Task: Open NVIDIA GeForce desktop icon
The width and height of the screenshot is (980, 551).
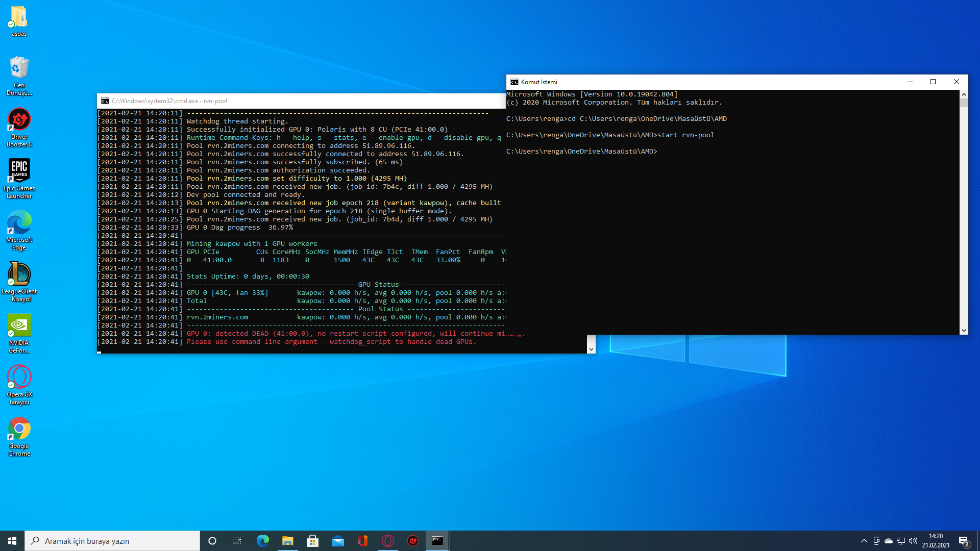Action: point(19,325)
